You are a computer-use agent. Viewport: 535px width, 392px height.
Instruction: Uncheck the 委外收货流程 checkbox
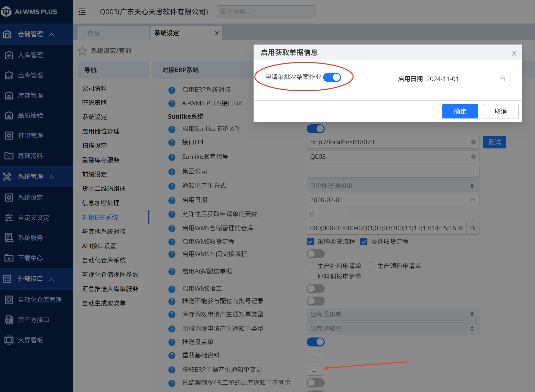tap(364, 242)
